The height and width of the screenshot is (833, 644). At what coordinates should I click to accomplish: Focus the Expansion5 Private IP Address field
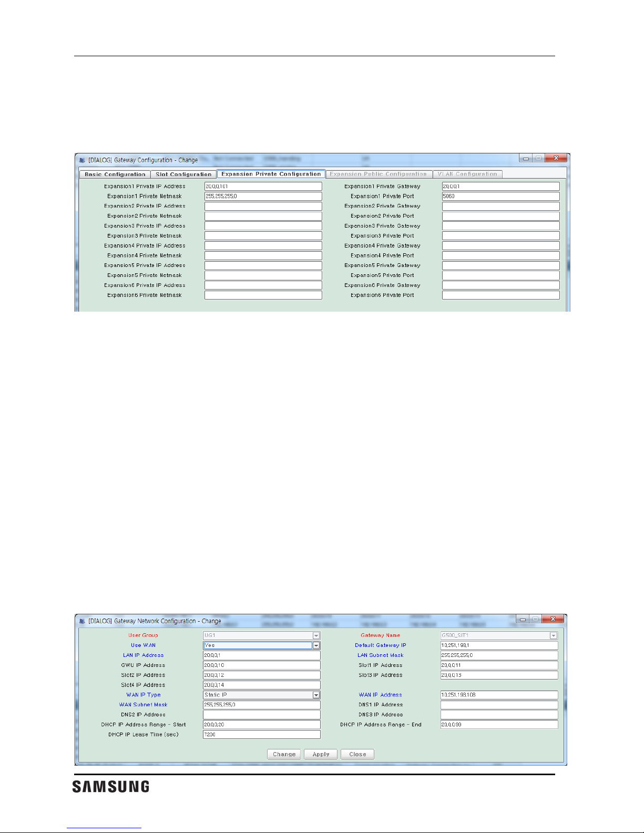pyautogui.click(x=263, y=266)
